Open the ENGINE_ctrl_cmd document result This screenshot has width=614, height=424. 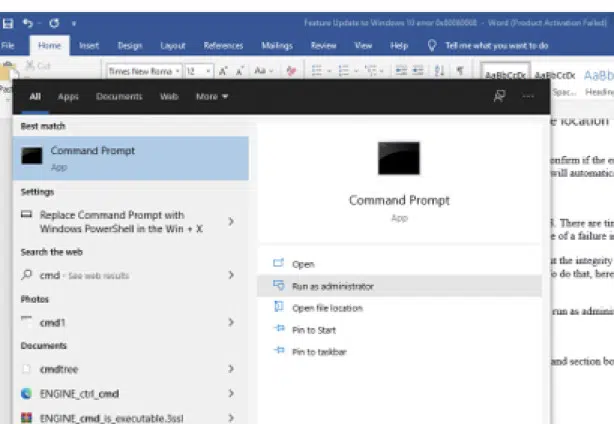pyautogui.click(x=79, y=394)
